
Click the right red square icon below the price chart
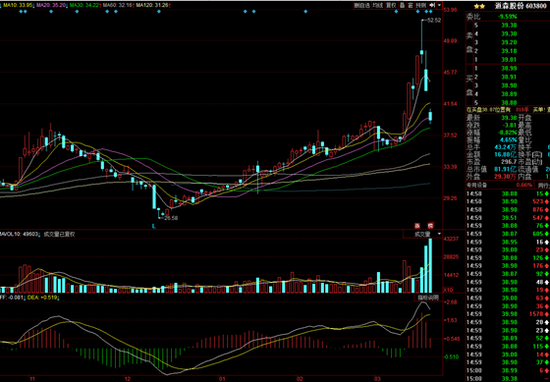coord(431,225)
